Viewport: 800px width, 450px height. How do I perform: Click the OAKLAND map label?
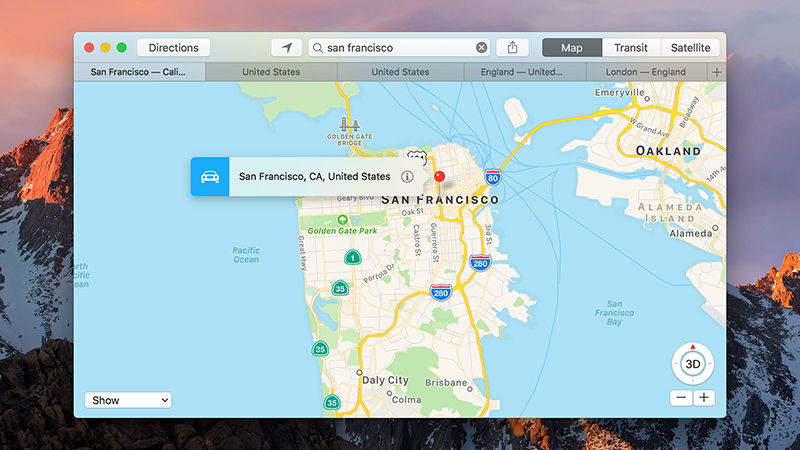(668, 152)
